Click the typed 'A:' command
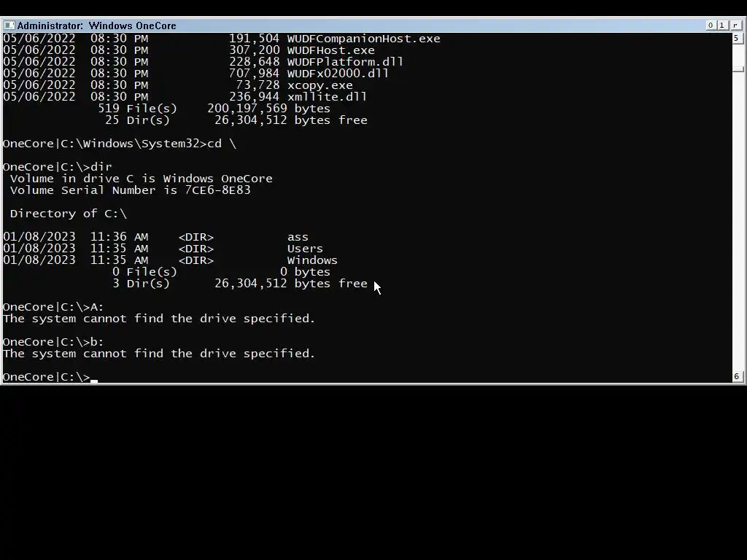The height and width of the screenshot is (560, 747). 97,307
